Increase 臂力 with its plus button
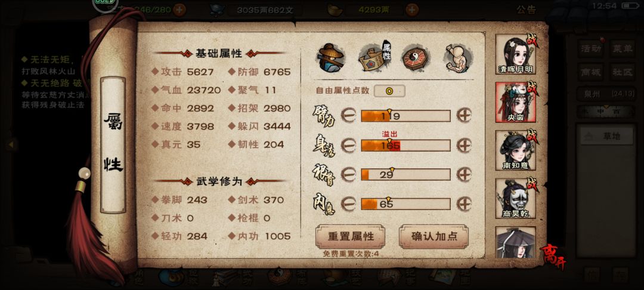Viewport: 644px width, 290px height. pos(464,116)
